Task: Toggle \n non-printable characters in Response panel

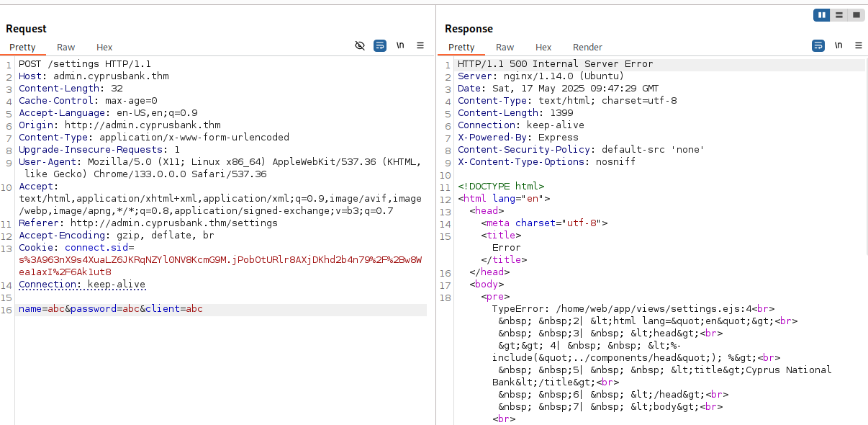Action: click(x=838, y=45)
